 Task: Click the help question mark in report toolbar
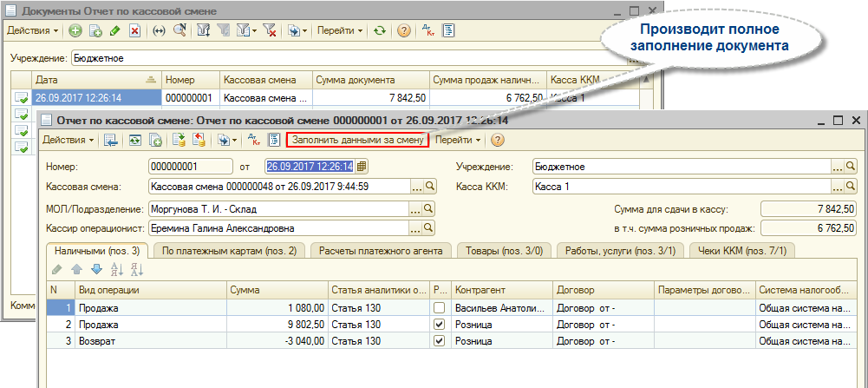498,139
